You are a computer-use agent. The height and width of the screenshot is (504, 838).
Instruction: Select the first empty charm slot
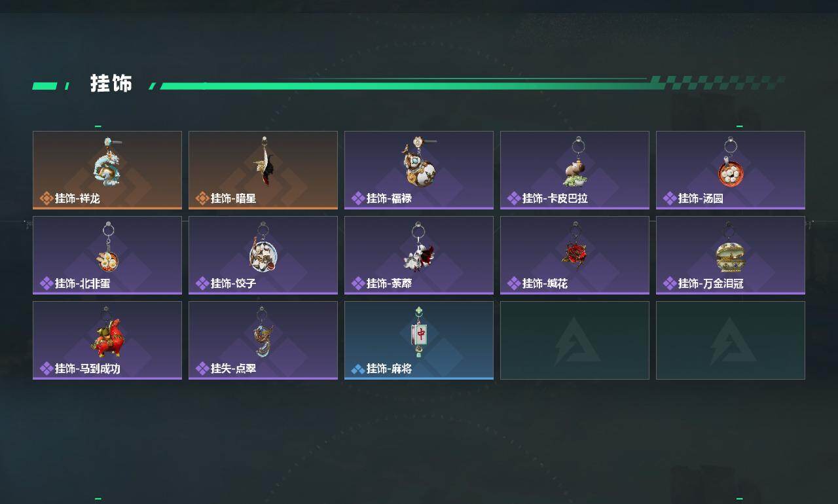575,340
